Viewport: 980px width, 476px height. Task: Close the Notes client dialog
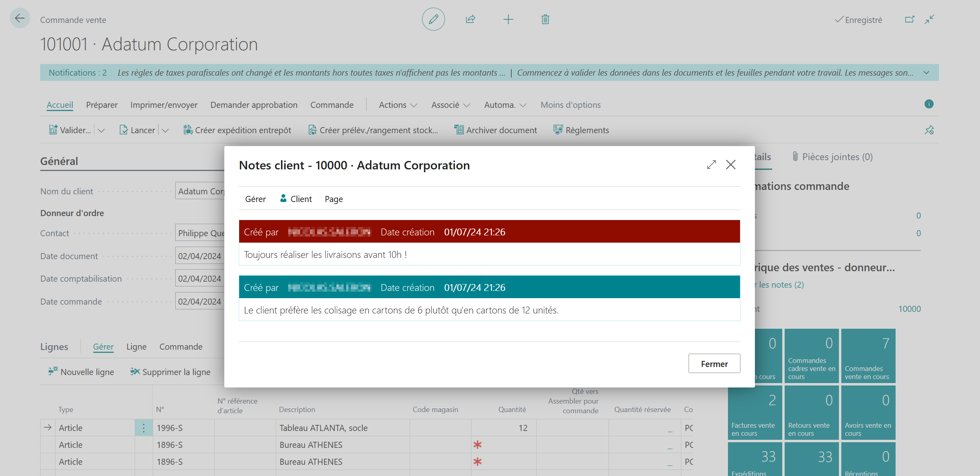pos(731,165)
